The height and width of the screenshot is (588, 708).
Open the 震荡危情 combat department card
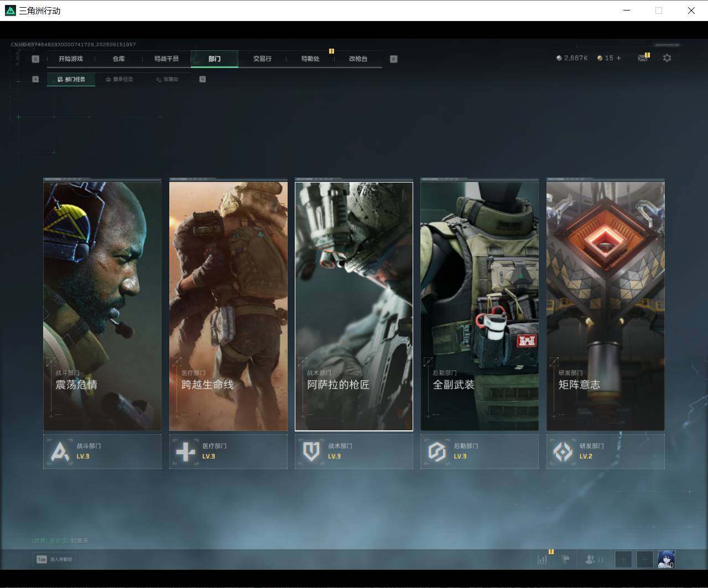click(x=102, y=306)
